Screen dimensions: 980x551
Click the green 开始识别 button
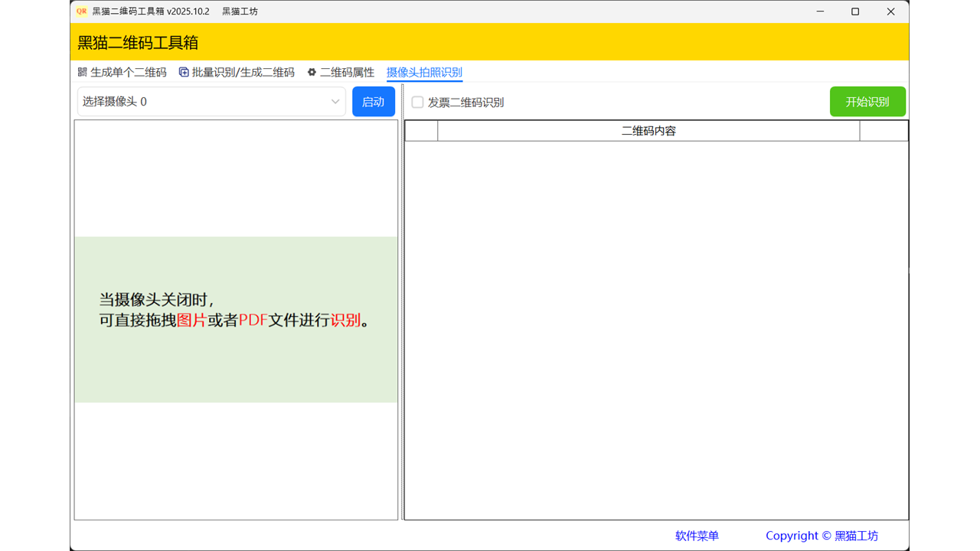pyautogui.click(x=867, y=102)
